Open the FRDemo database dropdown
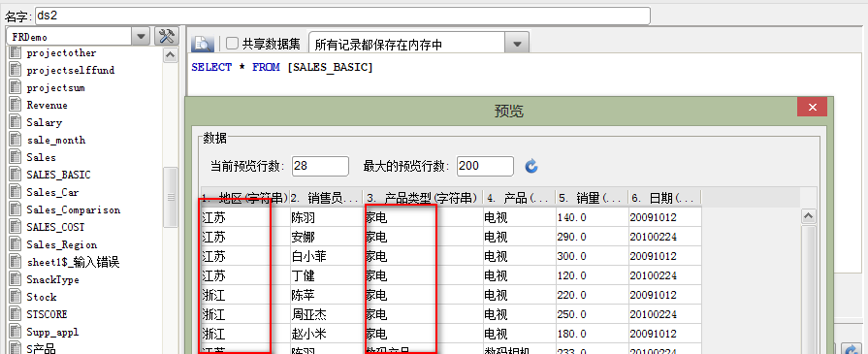 (142, 37)
